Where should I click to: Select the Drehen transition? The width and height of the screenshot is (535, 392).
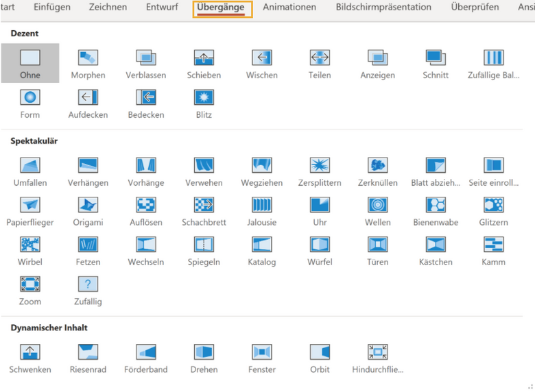(204, 358)
